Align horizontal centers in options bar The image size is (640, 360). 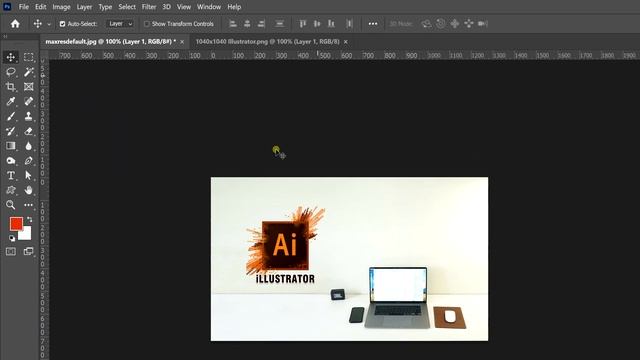coord(247,24)
